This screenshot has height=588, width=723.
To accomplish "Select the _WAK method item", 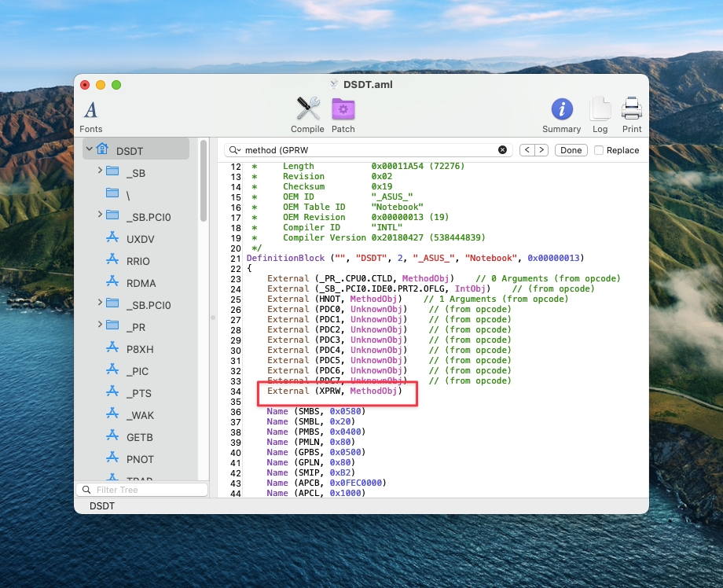I will [x=139, y=415].
